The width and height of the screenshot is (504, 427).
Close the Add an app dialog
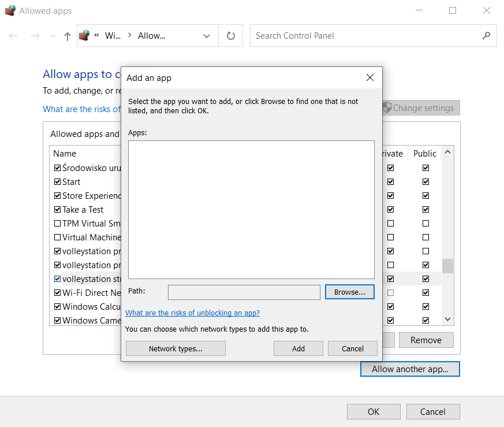tap(370, 77)
